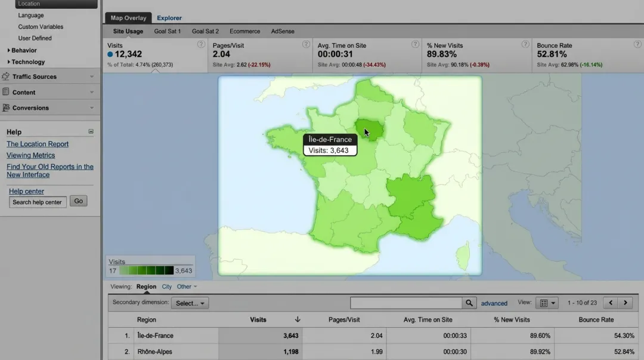Viewport: 644px width, 360px height.
Task: Open the table View type grid selector
Action: coord(547,303)
